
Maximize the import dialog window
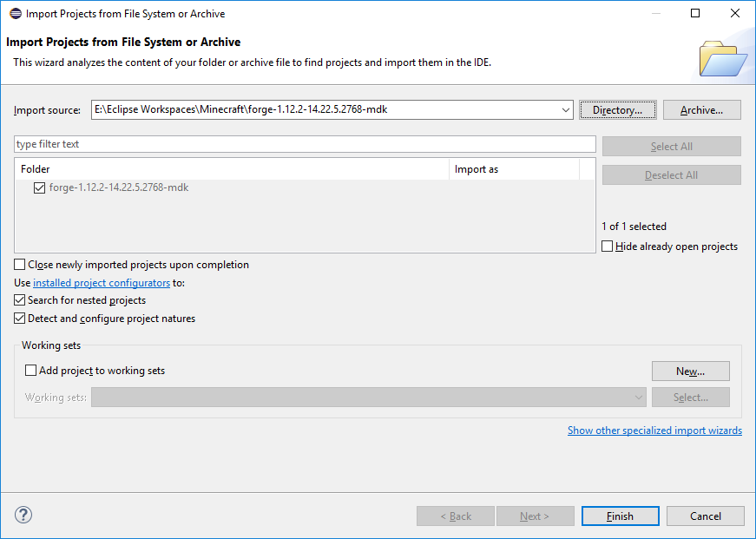(695, 14)
